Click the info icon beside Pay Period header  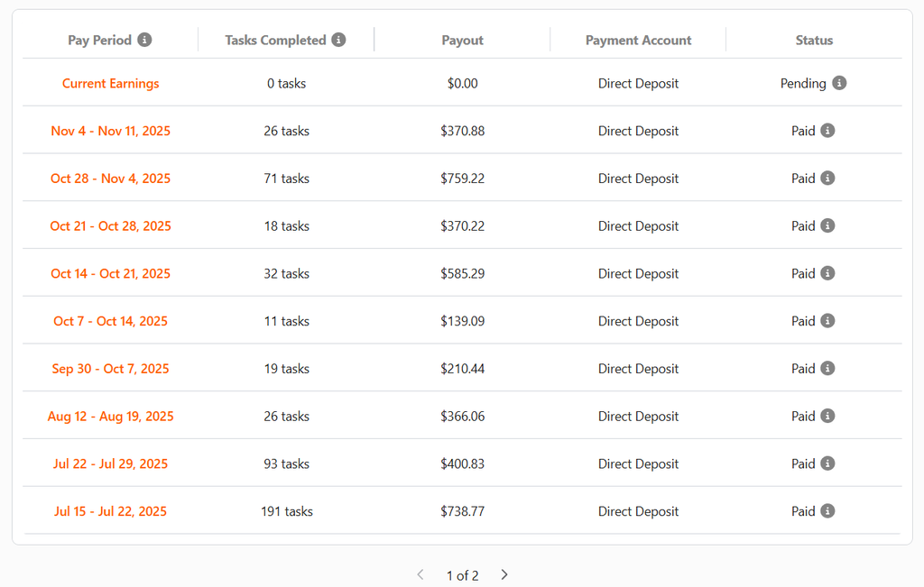pyautogui.click(x=144, y=40)
